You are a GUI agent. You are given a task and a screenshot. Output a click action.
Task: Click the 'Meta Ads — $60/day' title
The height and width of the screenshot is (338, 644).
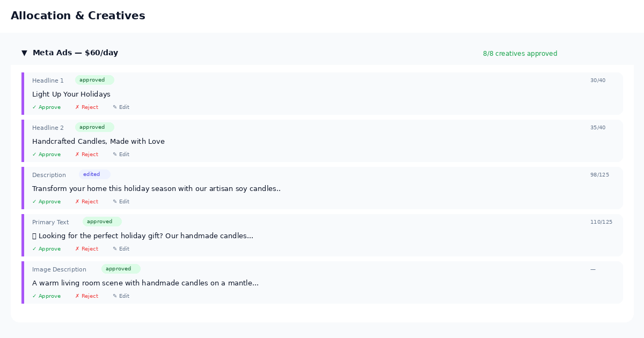[75, 53]
